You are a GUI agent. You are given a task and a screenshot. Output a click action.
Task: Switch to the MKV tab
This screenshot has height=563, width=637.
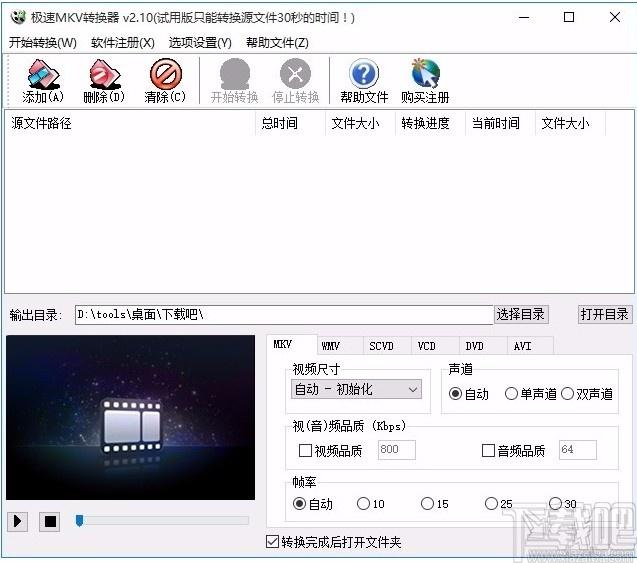(x=292, y=344)
